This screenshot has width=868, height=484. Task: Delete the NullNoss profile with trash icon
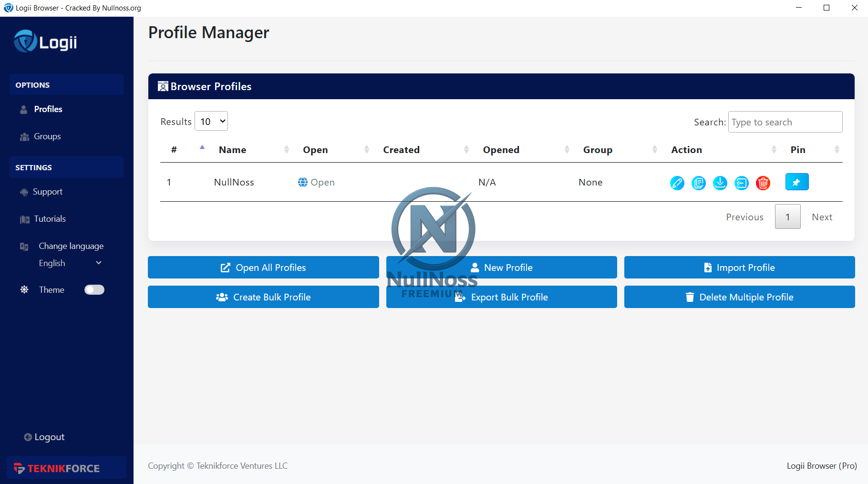(763, 183)
